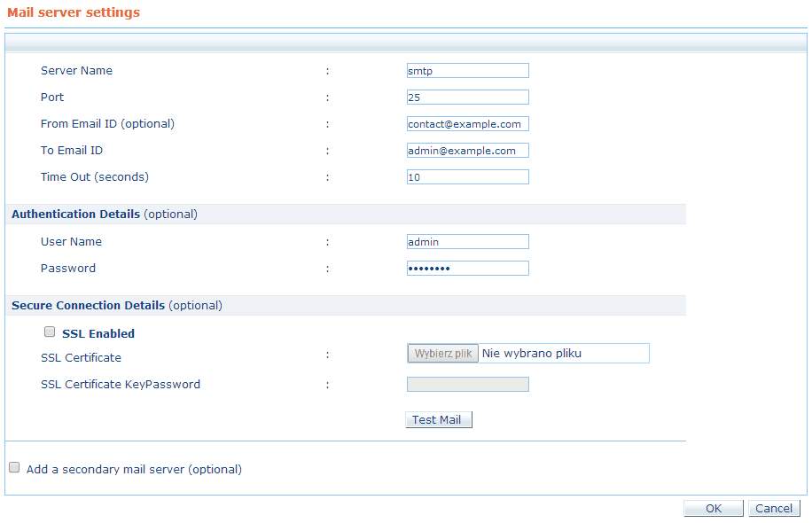The image size is (812, 523).
Task: Click the Authentication Details section heading
Action: pyautogui.click(x=105, y=214)
